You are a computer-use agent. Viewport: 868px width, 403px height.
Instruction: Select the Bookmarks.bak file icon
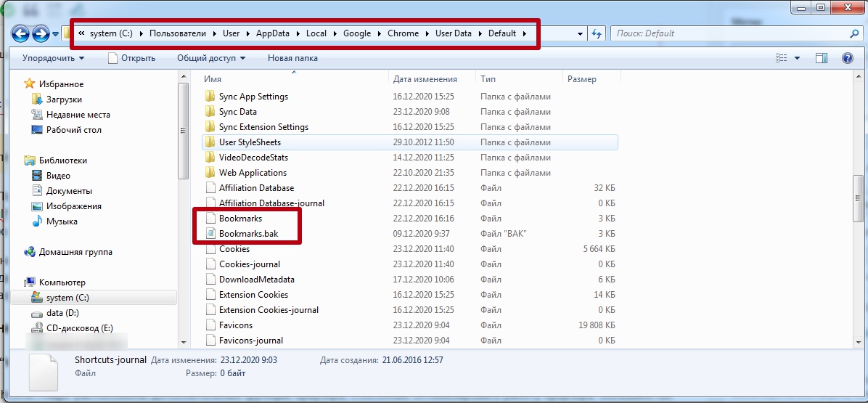[x=209, y=234]
